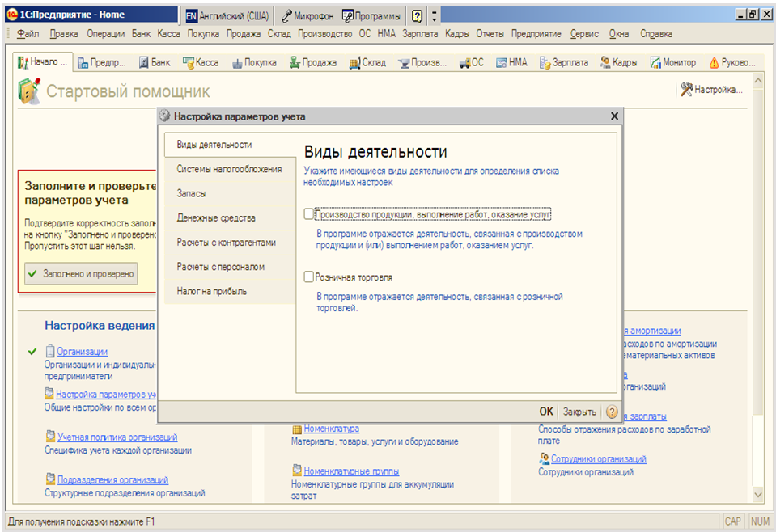Click the Заполнено и проверено button
The height and width of the screenshot is (532, 776).
pyautogui.click(x=81, y=274)
